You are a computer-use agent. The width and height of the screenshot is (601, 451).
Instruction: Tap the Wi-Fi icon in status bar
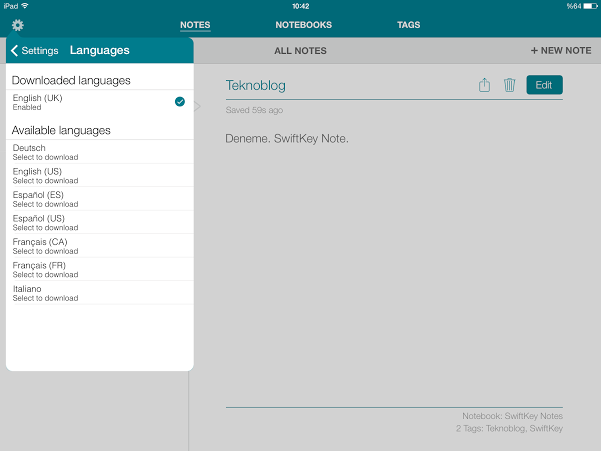(25, 6)
